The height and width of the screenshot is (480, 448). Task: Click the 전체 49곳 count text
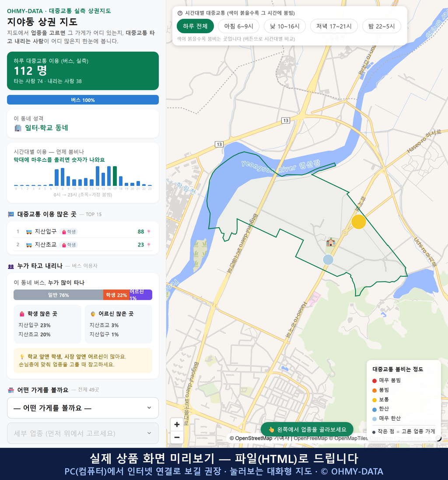pyautogui.click(x=88, y=390)
